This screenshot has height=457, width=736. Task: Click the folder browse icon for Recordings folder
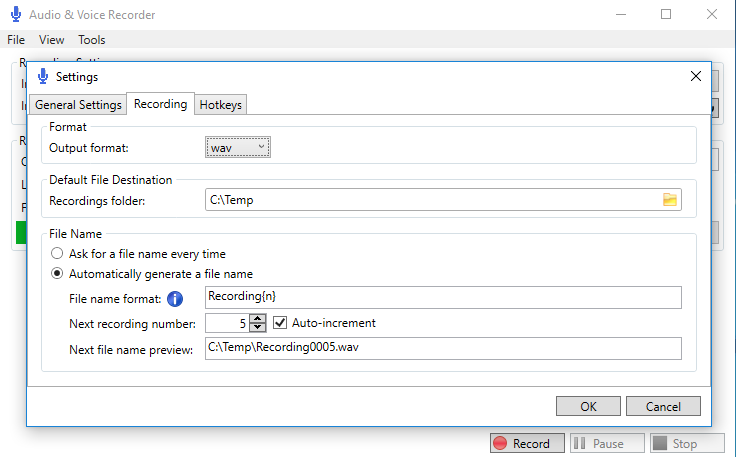670,200
